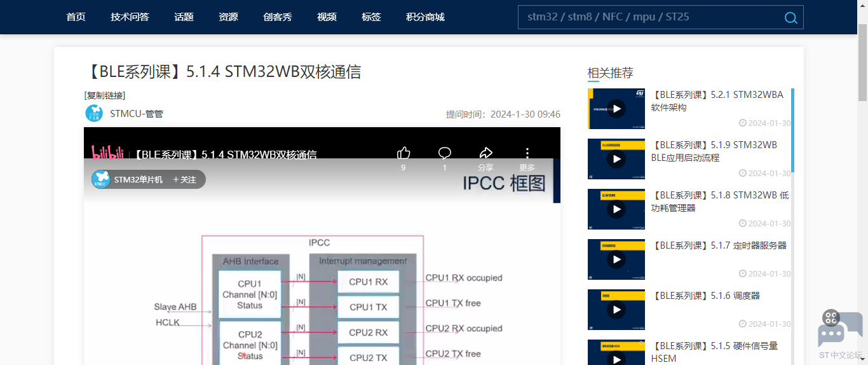Image resolution: width=868 pixels, height=365 pixels.
Task: Open 5.1.7 定时器服务器 link
Action: point(719,245)
